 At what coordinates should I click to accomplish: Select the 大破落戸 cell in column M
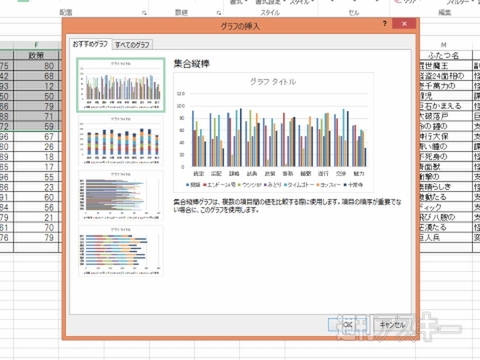pos(446,116)
